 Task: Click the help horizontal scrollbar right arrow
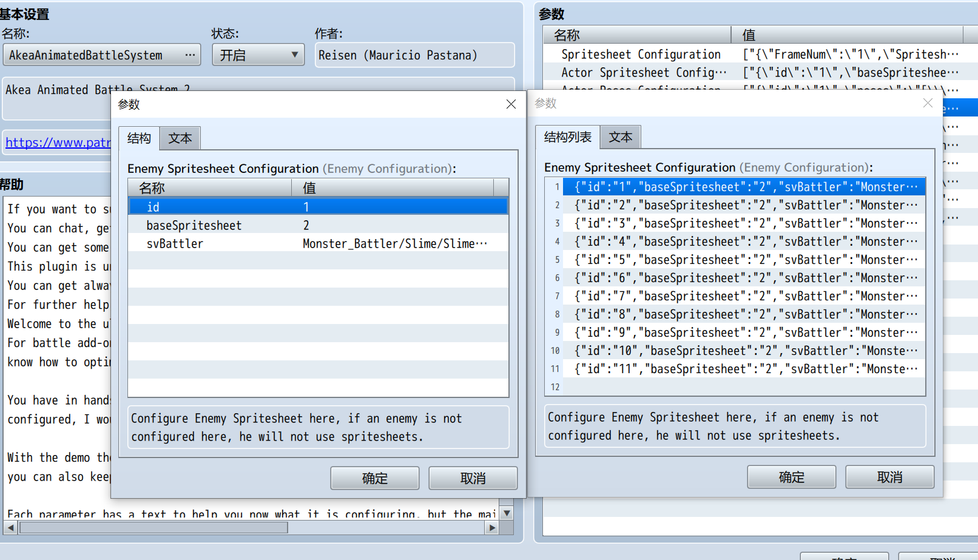pos(493,528)
